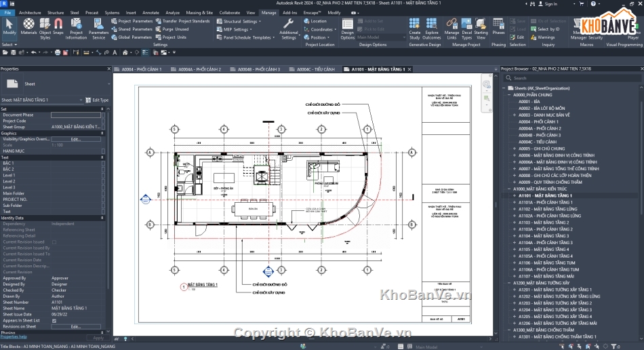The width and height of the screenshot is (644, 350).
Task: Toggle BẬC 2 checkbox in Properties
Action: pyautogui.click(x=103, y=170)
